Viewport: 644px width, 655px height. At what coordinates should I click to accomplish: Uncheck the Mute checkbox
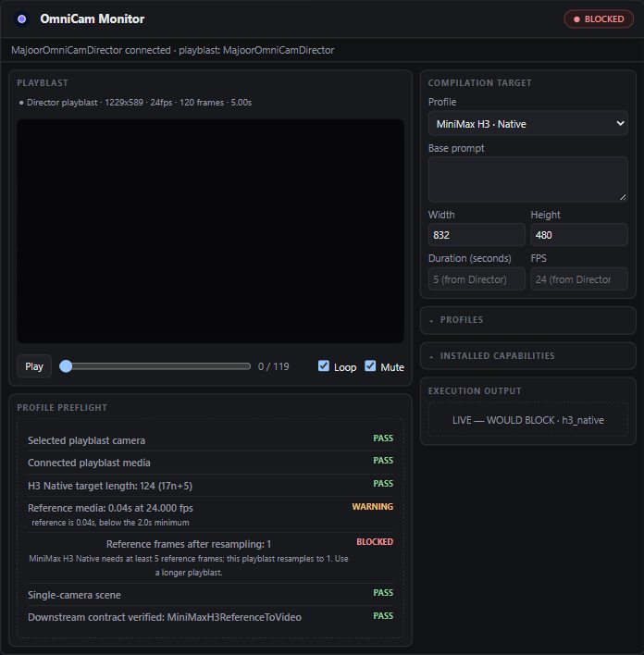370,366
